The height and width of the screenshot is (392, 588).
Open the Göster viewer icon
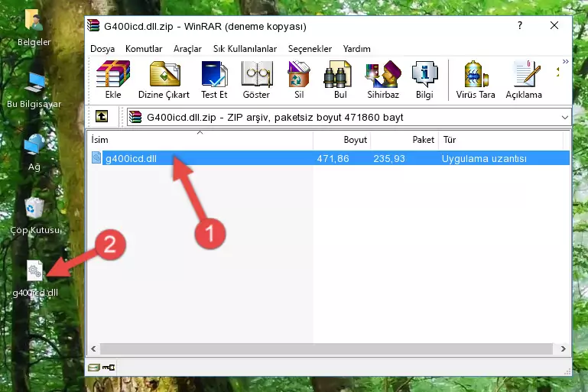click(256, 79)
